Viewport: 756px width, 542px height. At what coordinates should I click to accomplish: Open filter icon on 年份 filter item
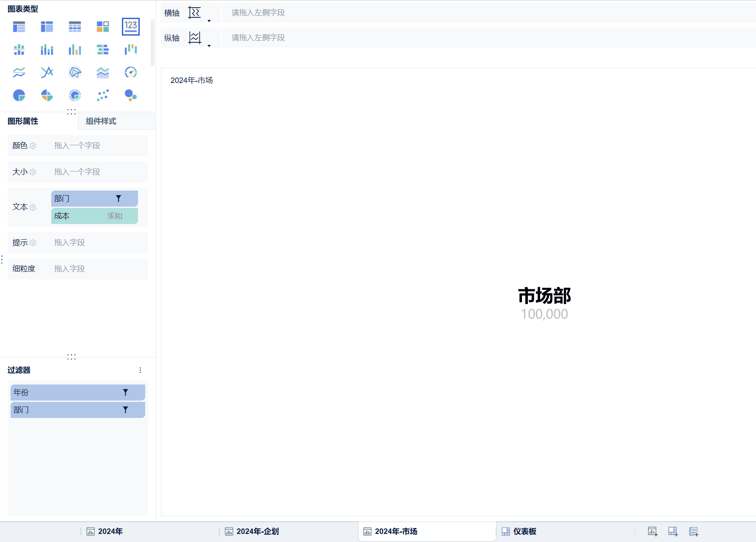coord(125,393)
